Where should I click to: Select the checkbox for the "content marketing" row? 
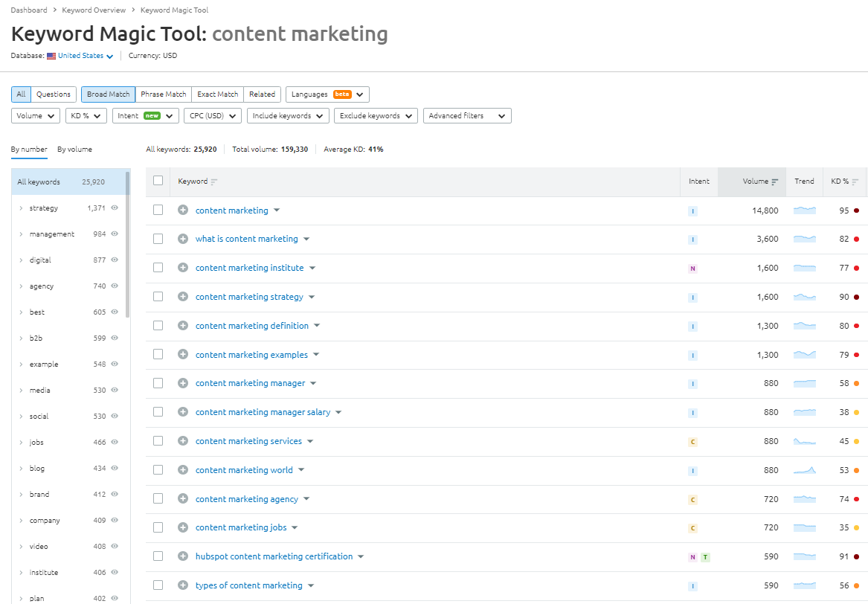[158, 210]
